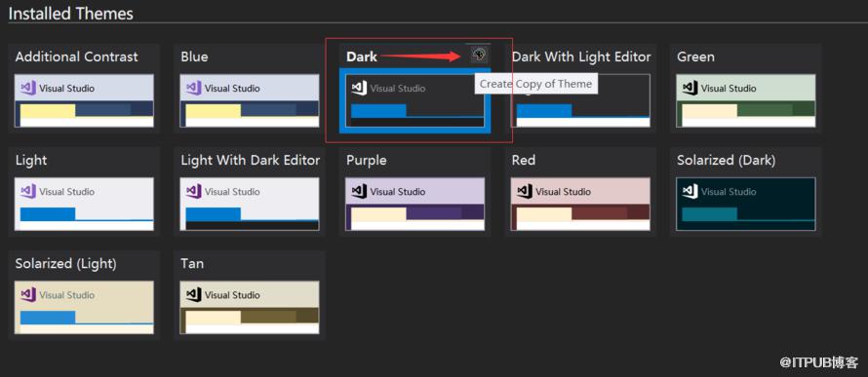Click the Create Copy of Theme icon on Dark
This screenshot has height=377, width=868.
pyautogui.click(x=480, y=55)
